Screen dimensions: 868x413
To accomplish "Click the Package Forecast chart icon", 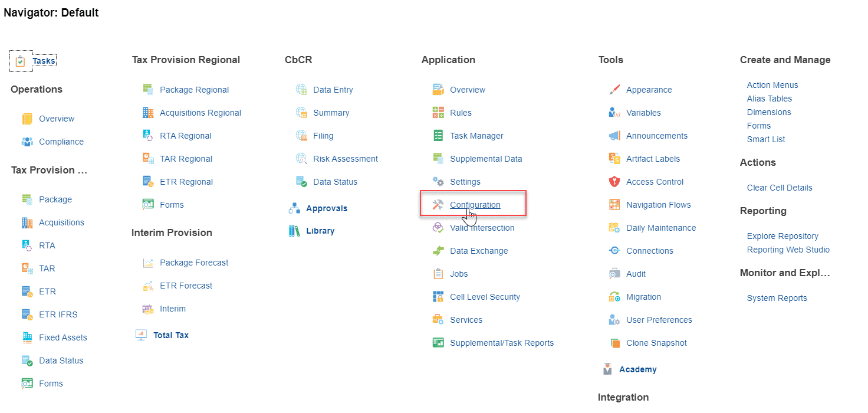I will point(148,263).
